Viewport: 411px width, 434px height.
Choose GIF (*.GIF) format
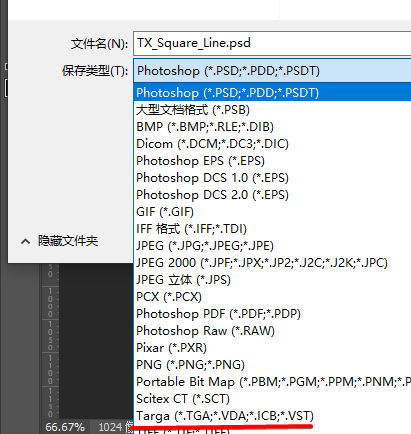[x=272, y=212]
